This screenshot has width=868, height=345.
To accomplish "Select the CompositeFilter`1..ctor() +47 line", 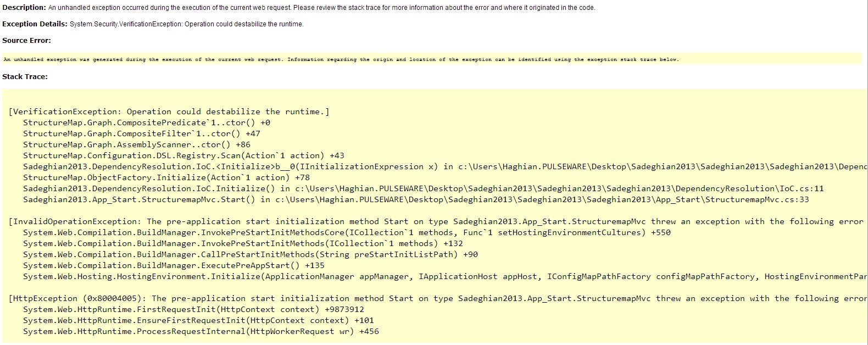I will pyautogui.click(x=141, y=133).
